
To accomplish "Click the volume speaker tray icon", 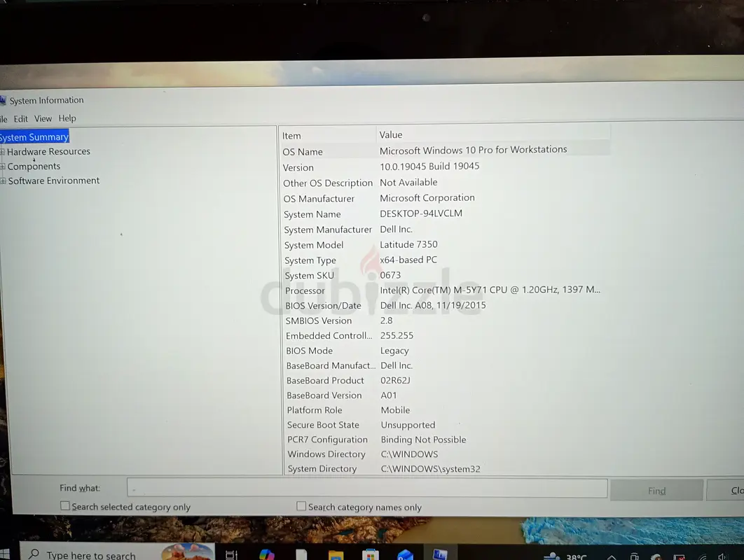I will click(723, 557).
